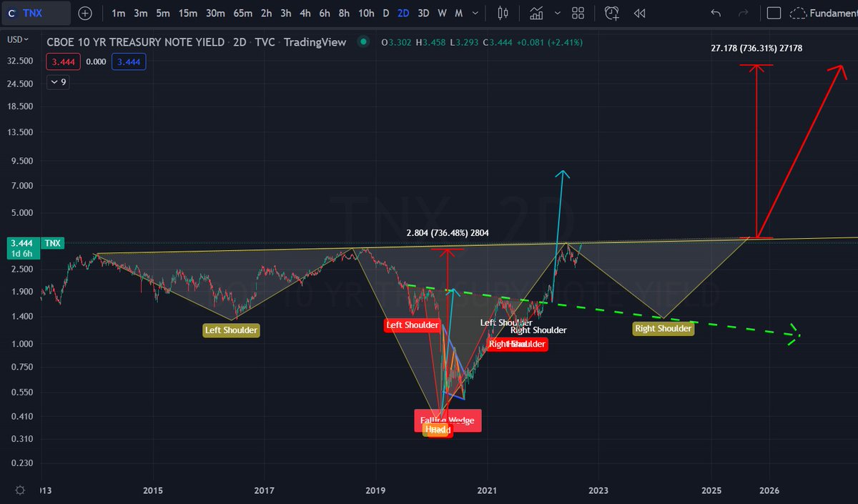Select the yellow Left Shoulder label
Image resolution: width=858 pixels, height=504 pixels.
231,330
